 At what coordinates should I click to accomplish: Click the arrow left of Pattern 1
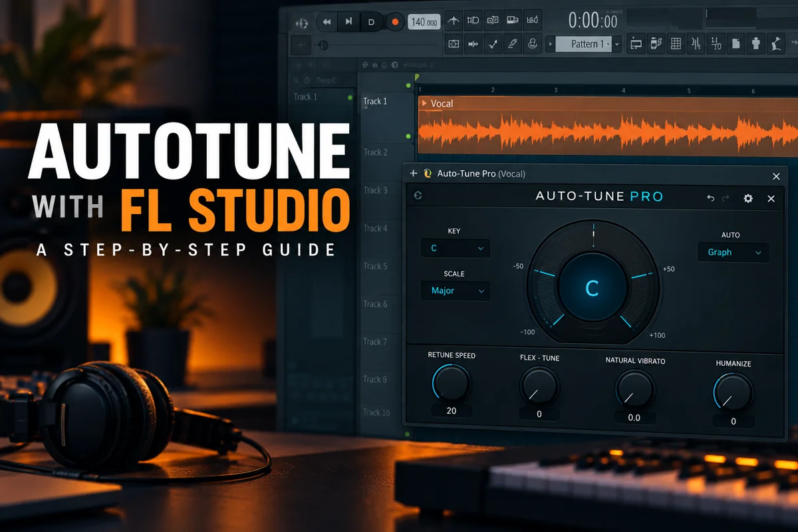(x=550, y=44)
